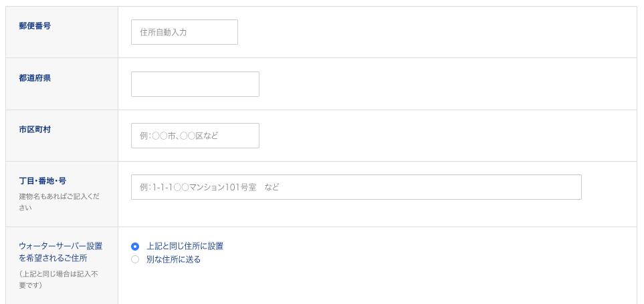Screen dimensions: 644x304
Task: Focus the empty 都道府県 prefecture field
Action: 195,84
